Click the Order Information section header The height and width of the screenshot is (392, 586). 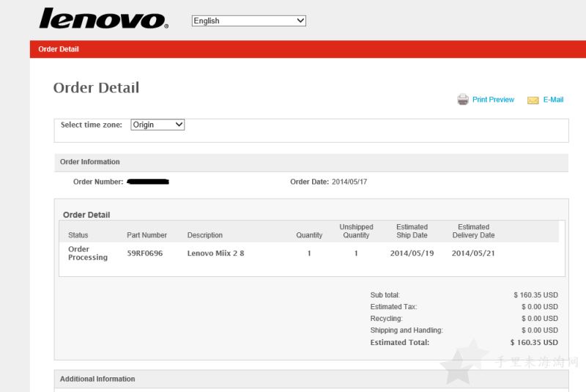click(x=311, y=162)
